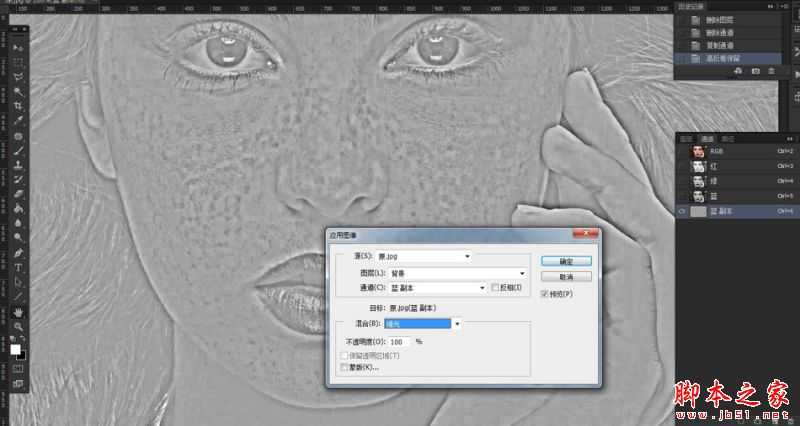This screenshot has width=800, height=426.
Task: Click the camera snapshot icon in History panel
Action: pyautogui.click(x=755, y=72)
